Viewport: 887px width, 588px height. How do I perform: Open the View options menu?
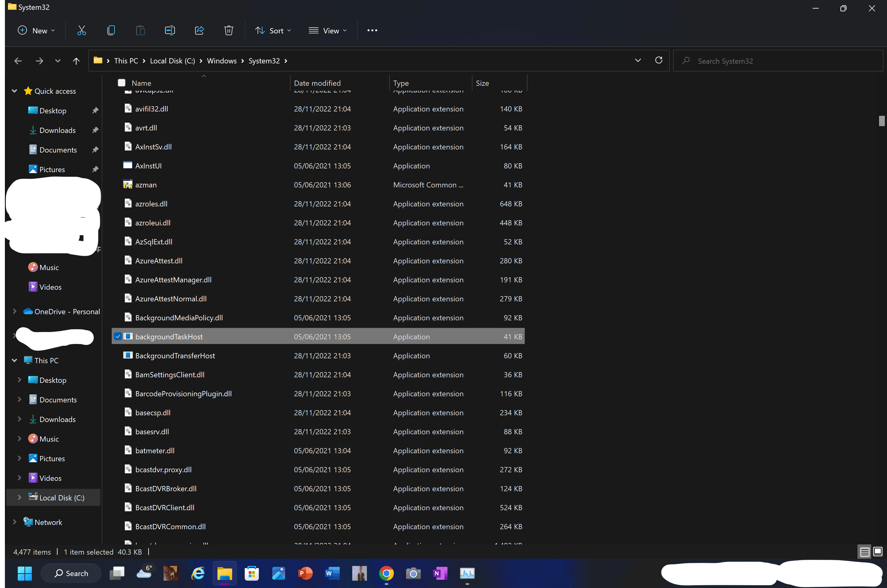327,31
